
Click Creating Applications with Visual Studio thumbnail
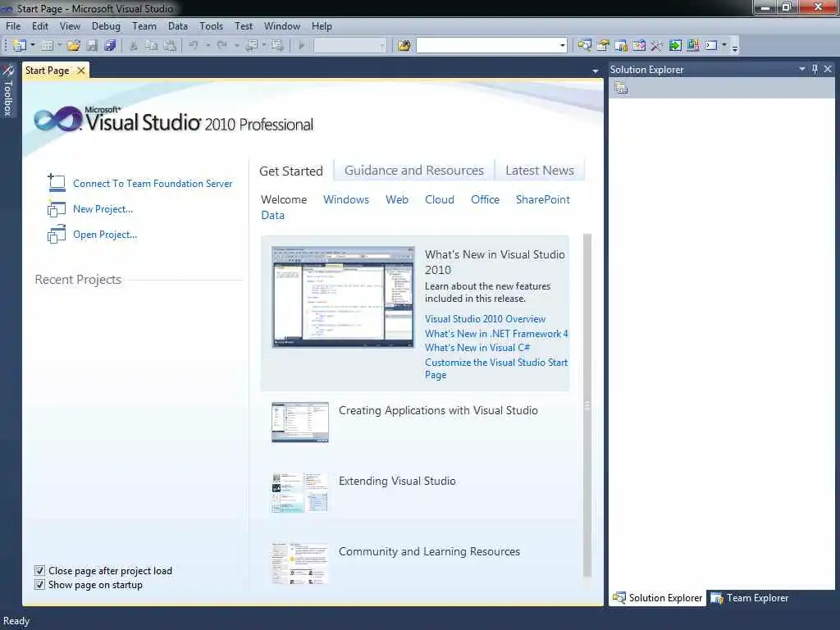click(300, 422)
